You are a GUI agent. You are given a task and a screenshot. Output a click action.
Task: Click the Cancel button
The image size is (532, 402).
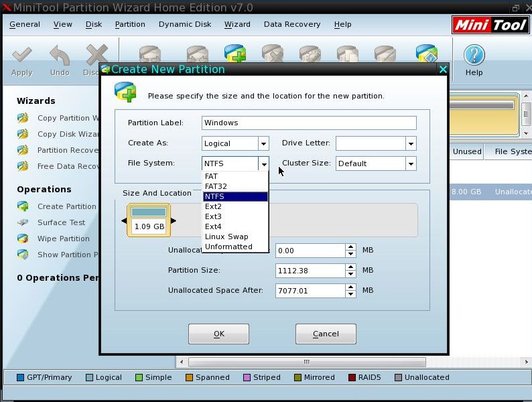coord(326,334)
